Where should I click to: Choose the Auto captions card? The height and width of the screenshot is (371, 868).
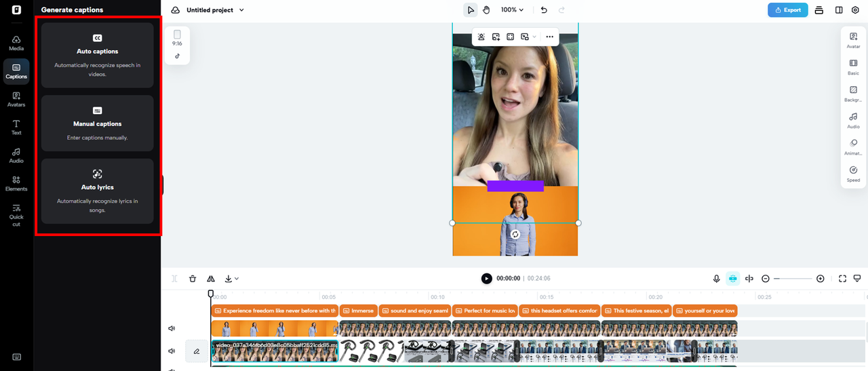coord(97,55)
